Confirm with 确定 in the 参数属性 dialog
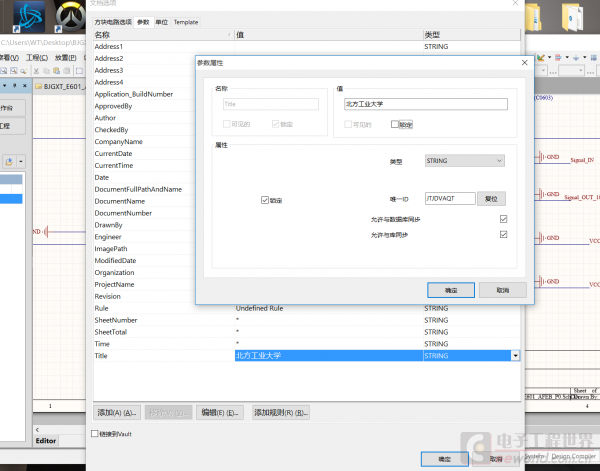 pyautogui.click(x=451, y=290)
